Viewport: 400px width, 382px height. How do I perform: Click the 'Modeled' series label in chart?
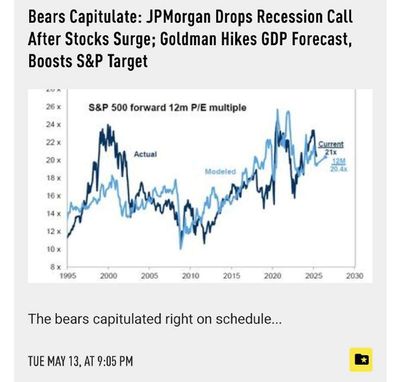(220, 172)
